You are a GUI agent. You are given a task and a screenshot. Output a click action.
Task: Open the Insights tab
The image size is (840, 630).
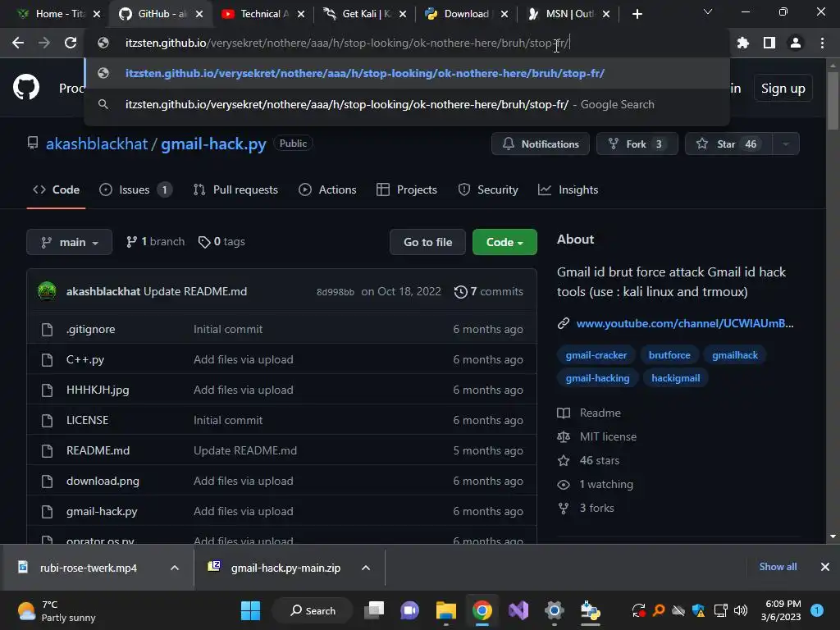[x=568, y=189]
